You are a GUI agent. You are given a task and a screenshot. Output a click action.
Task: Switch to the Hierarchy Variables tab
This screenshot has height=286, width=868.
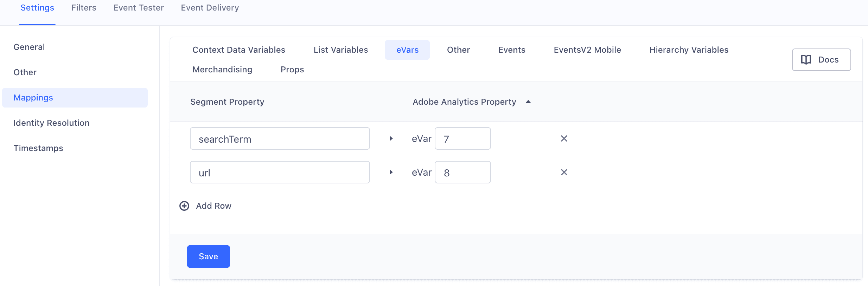689,50
